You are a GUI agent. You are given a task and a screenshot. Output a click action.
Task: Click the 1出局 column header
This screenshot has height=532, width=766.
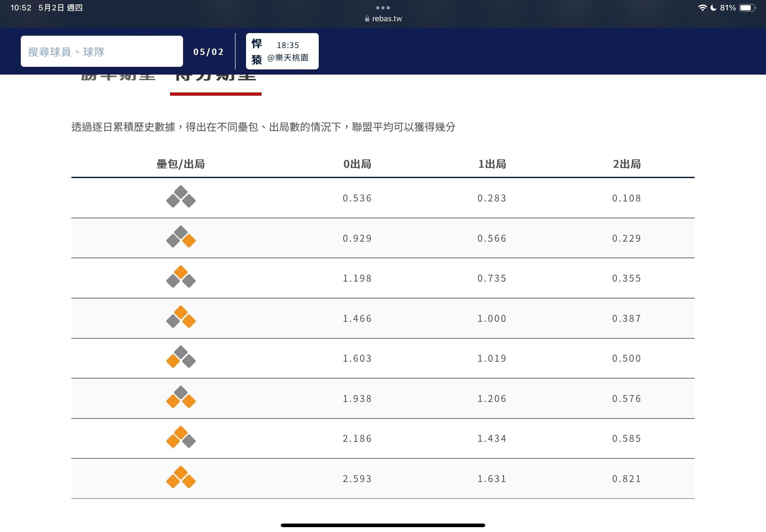492,164
